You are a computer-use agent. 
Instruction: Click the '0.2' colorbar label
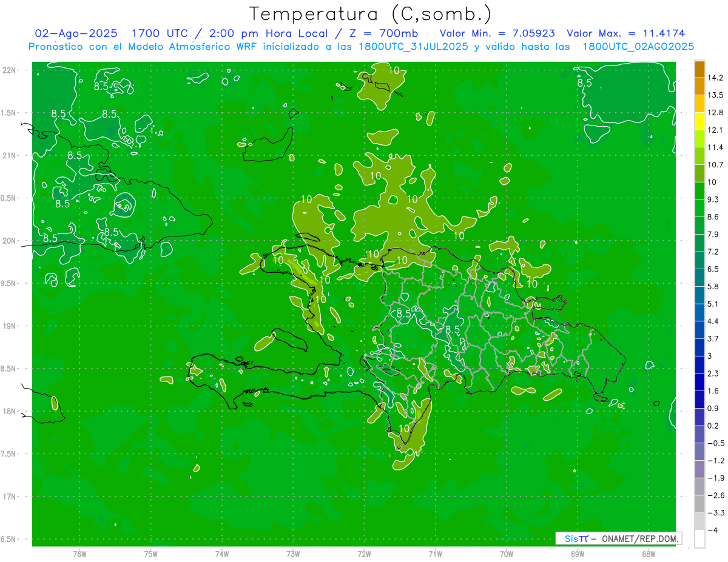coord(714,426)
